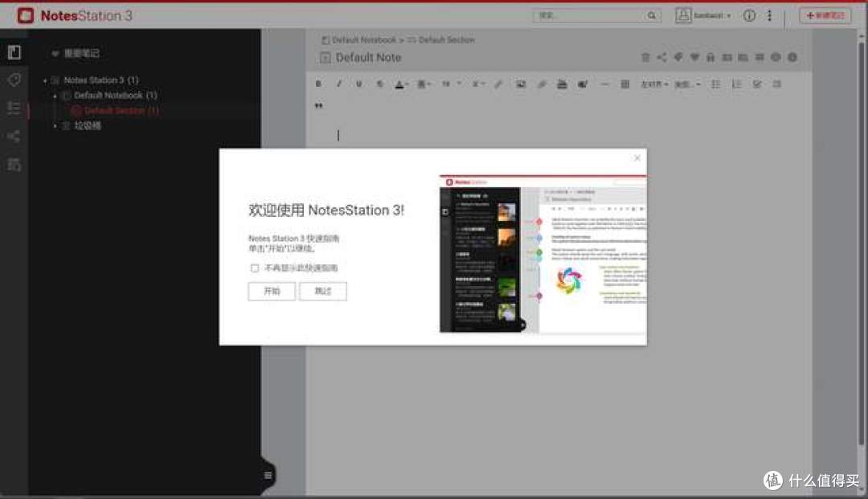This screenshot has width=868, height=499.
Task: Open the dropdown after font size
Action: 478,84
